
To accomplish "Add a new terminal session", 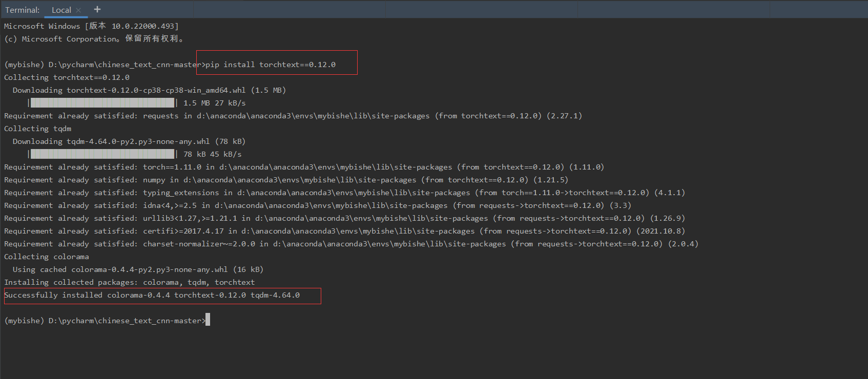I will 97,9.
